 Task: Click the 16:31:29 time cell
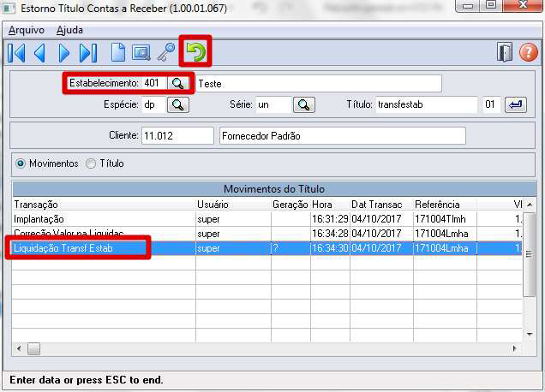coord(330,219)
